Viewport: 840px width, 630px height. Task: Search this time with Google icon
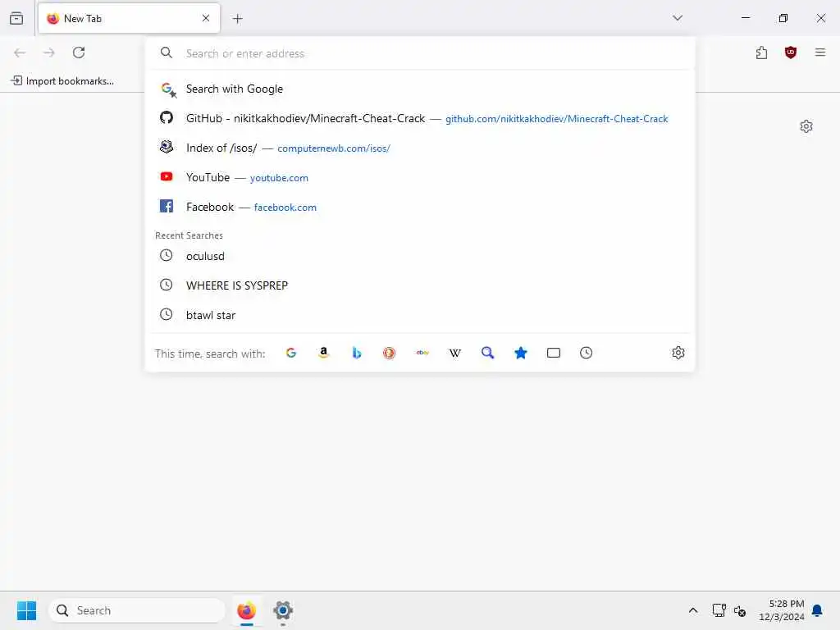pyautogui.click(x=291, y=353)
